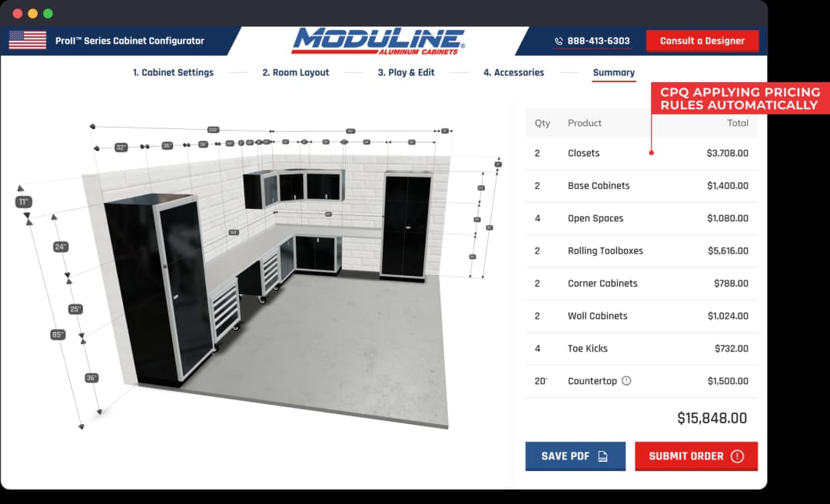Click the 32" top dimension label

point(121,148)
